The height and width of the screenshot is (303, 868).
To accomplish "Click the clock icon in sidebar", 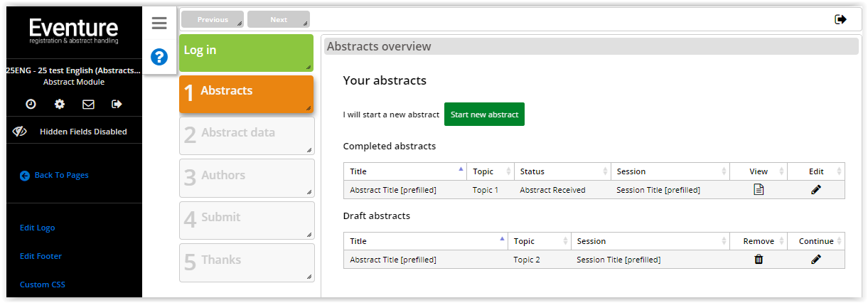I will (31, 104).
